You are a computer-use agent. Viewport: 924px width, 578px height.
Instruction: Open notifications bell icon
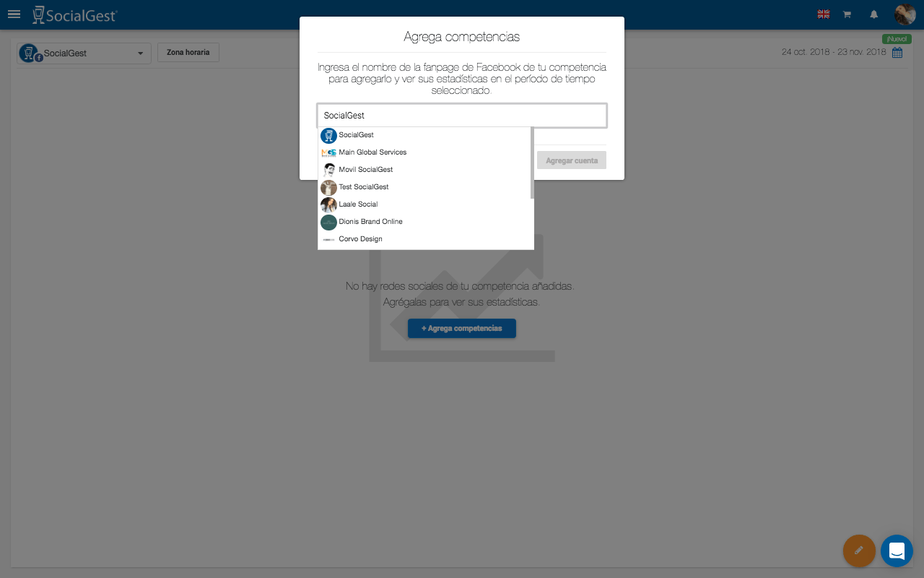(874, 14)
